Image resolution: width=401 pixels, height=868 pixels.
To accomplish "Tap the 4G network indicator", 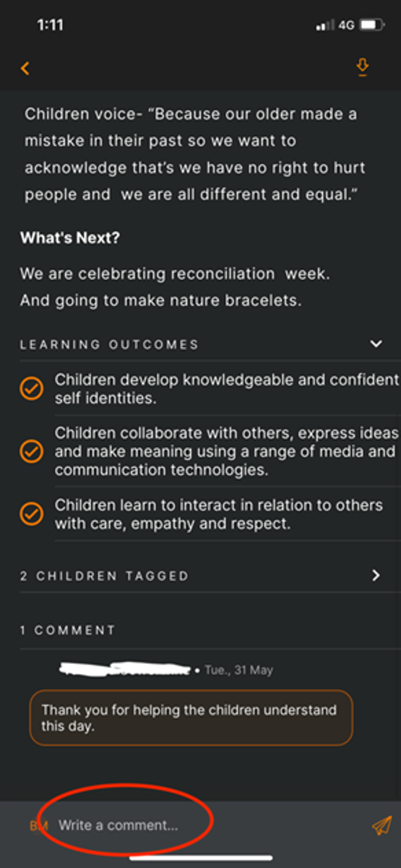I will 346,25.
